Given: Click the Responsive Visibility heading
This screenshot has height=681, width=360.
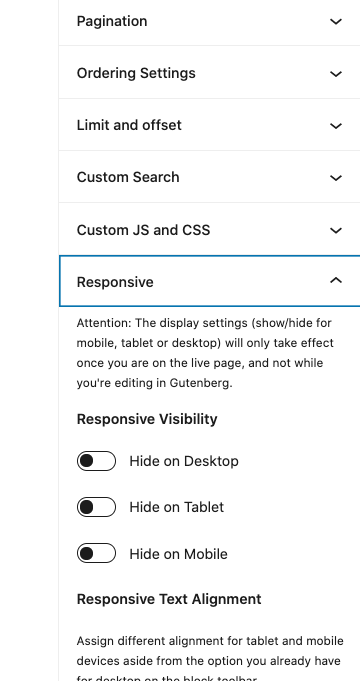Looking at the screenshot, I should (147, 420).
